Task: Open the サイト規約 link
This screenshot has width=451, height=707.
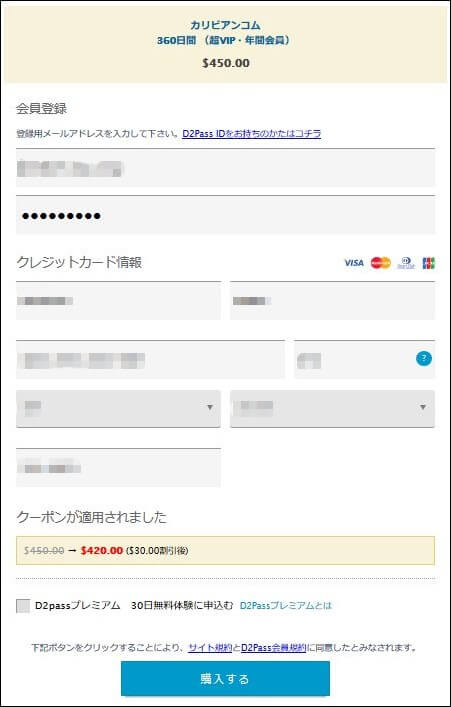Action: (210, 648)
